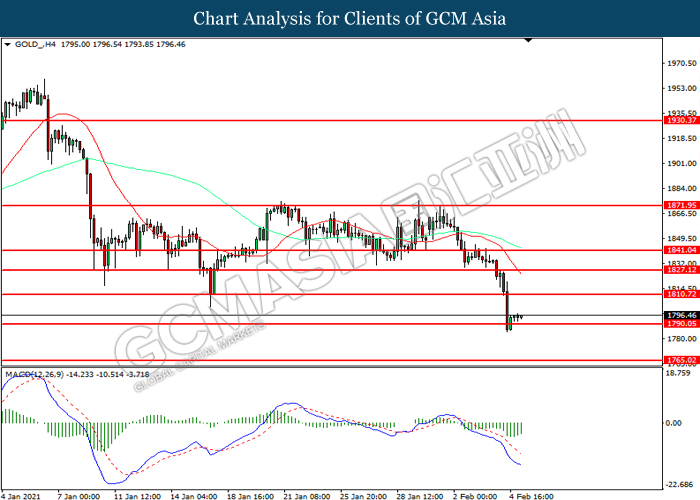
Task: Click the dropdown triangle before GOLD_,H4
Action: coord(7,44)
